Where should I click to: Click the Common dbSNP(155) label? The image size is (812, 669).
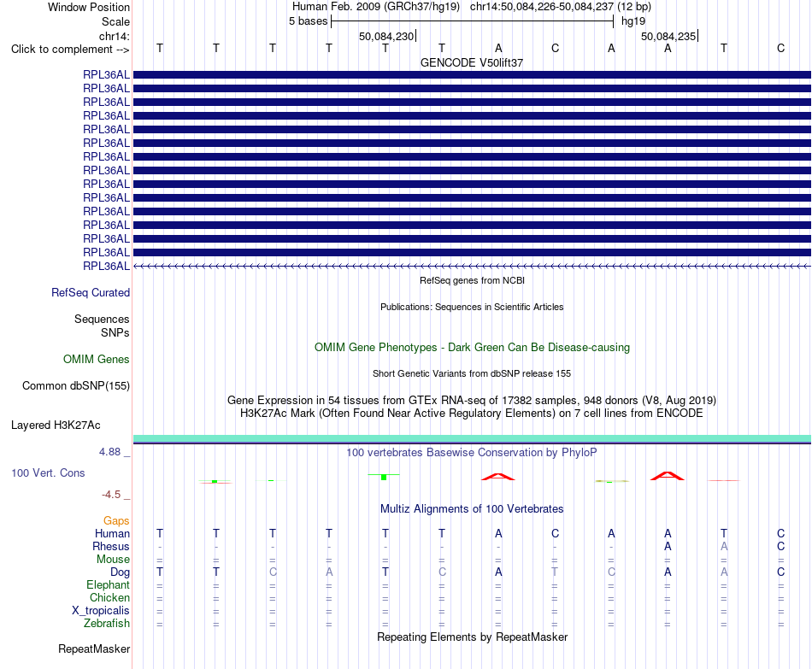(76, 385)
